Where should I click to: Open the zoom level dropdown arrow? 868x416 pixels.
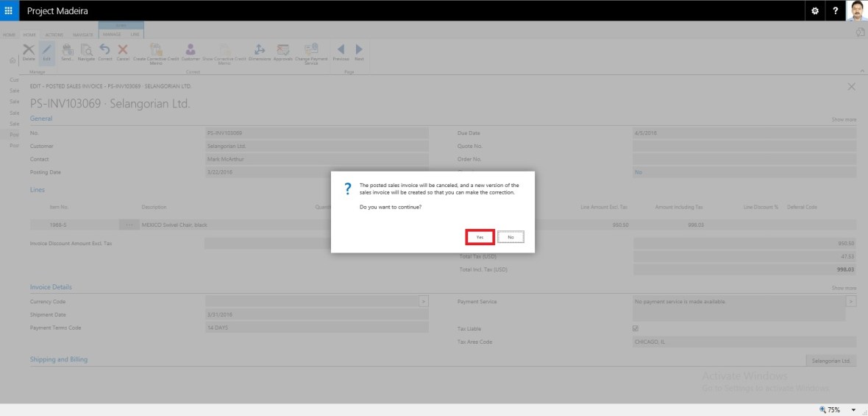[853, 410]
